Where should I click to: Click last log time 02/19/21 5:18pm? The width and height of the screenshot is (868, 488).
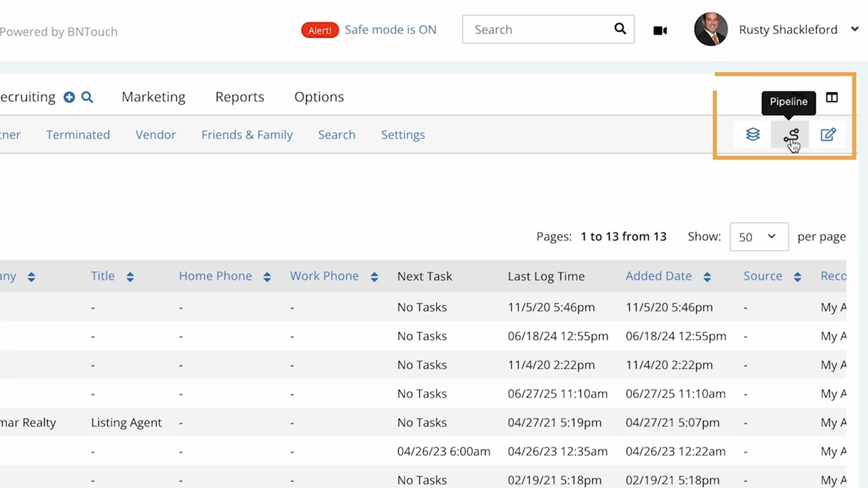coord(555,480)
